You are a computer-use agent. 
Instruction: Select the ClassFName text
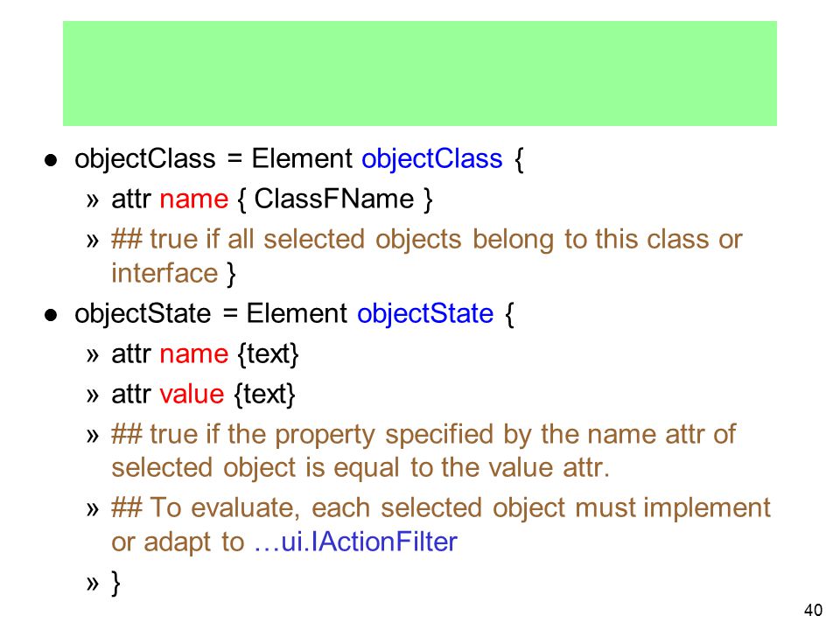pyautogui.click(x=333, y=199)
